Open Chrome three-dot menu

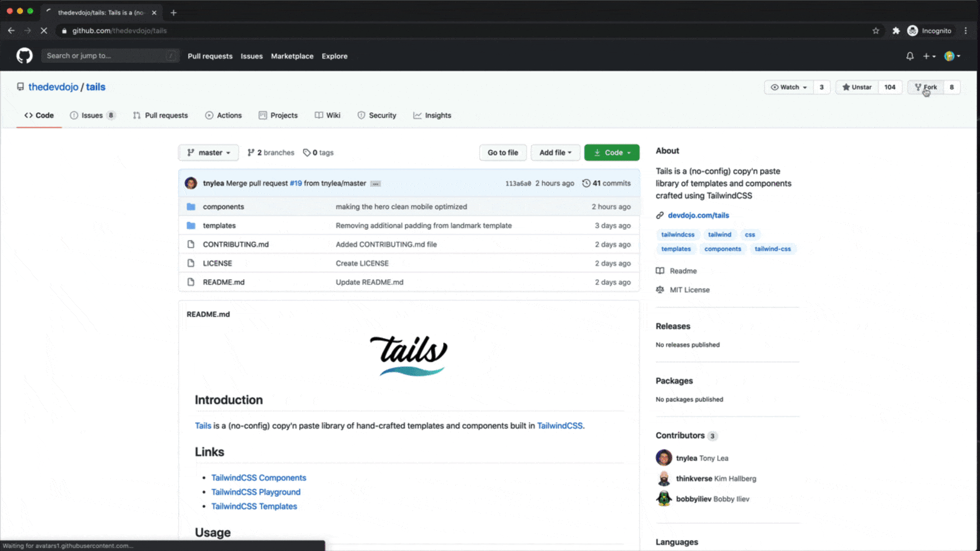click(x=966, y=31)
